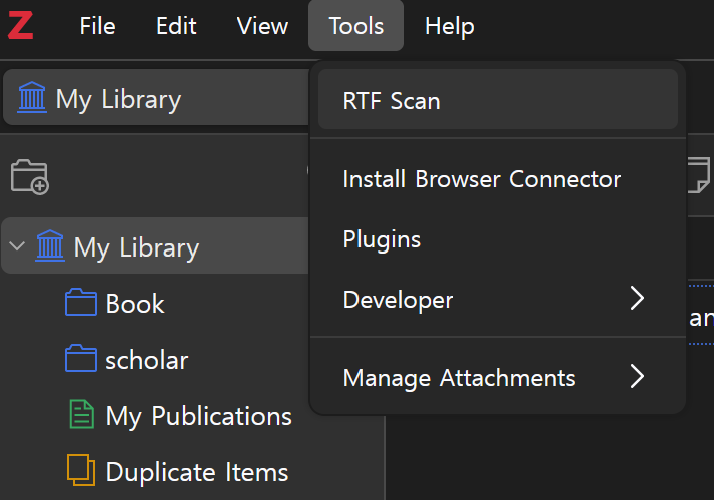The height and width of the screenshot is (500, 714).
Task: Select the My Library tab header
Action: (x=156, y=97)
